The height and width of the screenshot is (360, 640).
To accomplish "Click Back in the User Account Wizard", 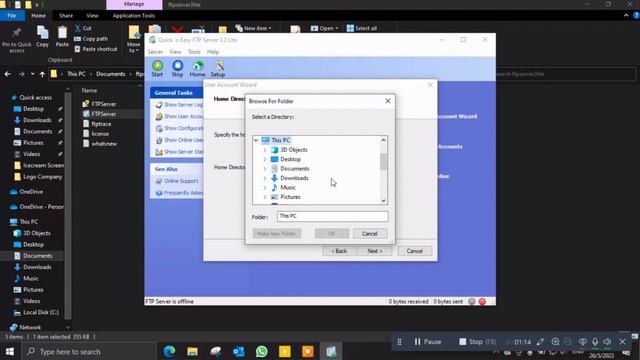I will pyautogui.click(x=339, y=251).
